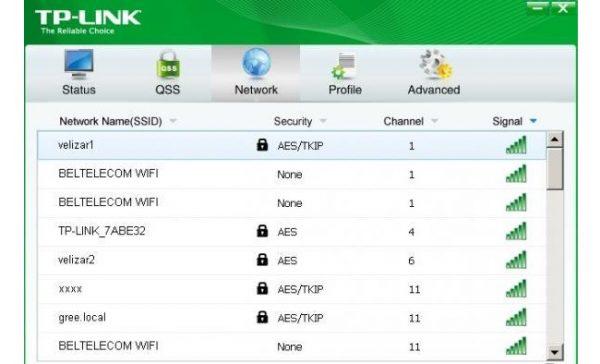600x364 pixels.
Task: Click the scrollbar up arrow
Action: pos(554,139)
